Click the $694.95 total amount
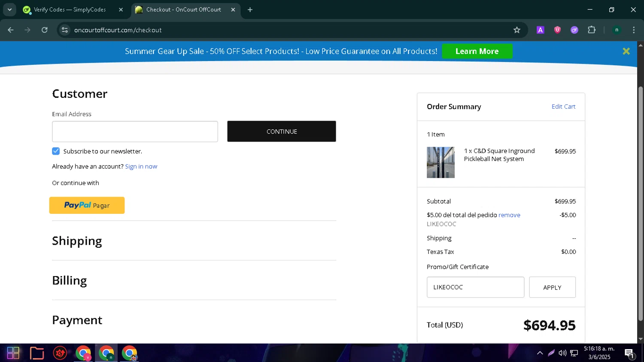Screen dimensions: 644x362 point(549,325)
